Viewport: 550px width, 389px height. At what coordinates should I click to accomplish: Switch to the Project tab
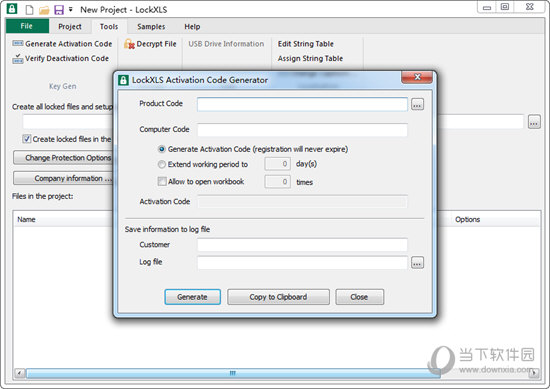[x=70, y=27]
